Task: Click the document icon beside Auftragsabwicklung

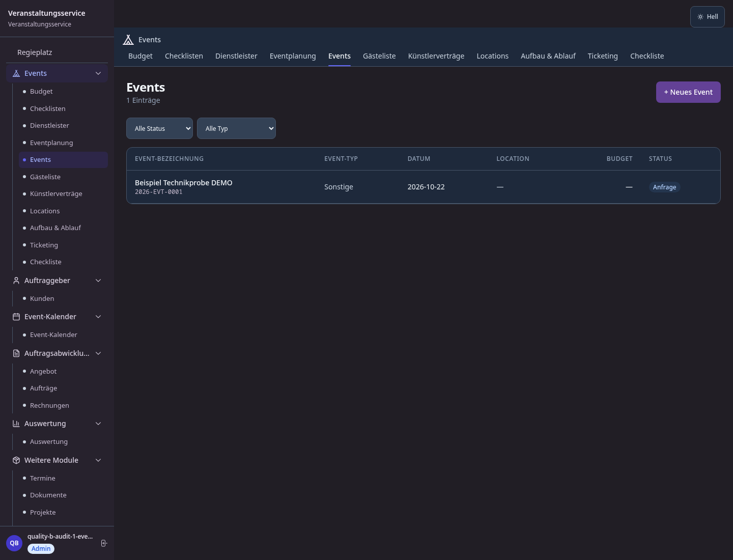Action: [x=16, y=353]
